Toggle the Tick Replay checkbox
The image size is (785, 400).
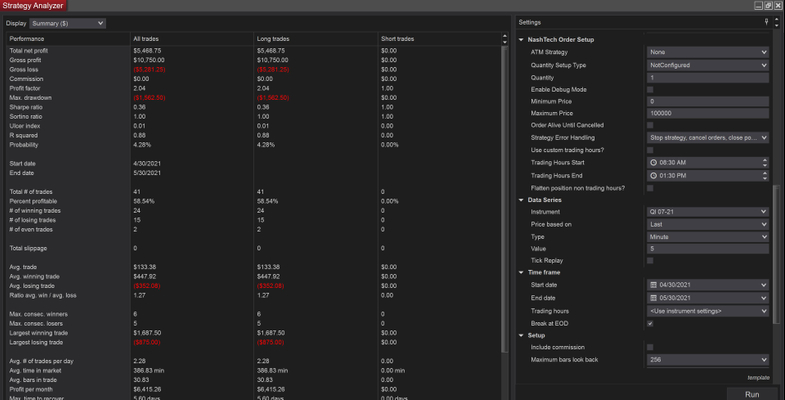coord(651,260)
